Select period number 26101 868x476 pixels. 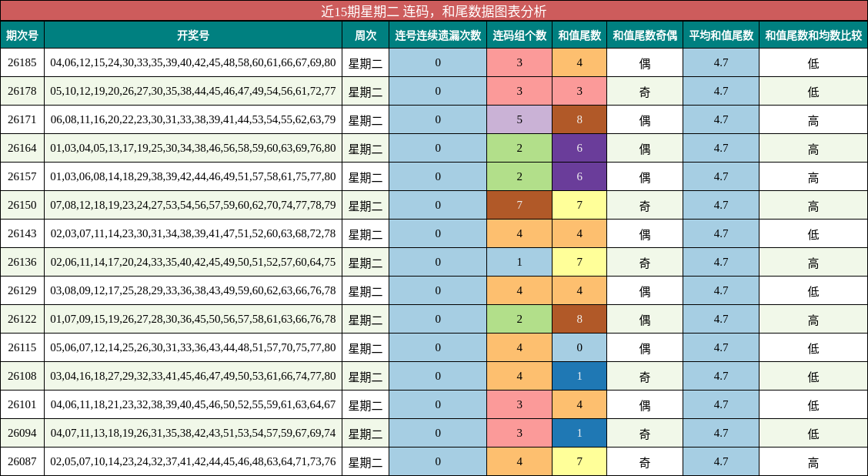pos(22,405)
